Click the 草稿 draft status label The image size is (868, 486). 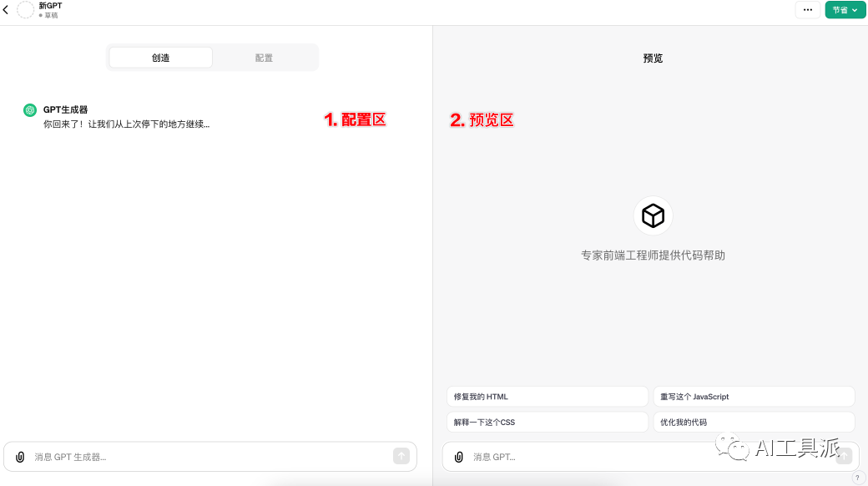(x=51, y=16)
